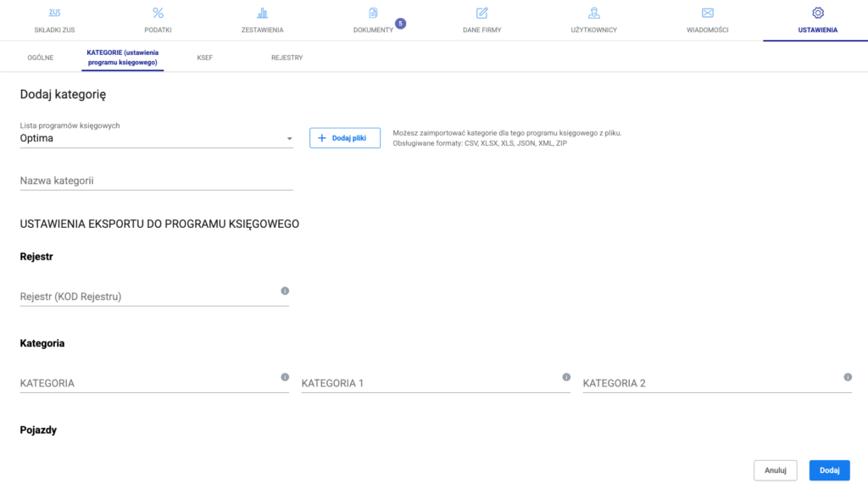Open the Rejestry tab
Viewport: 868px width, 494px height.
(287, 58)
